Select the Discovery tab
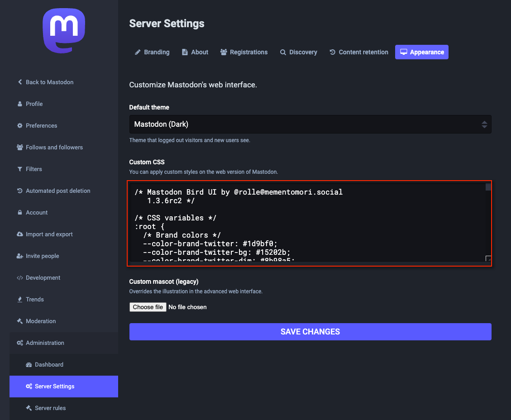 click(x=299, y=52)
